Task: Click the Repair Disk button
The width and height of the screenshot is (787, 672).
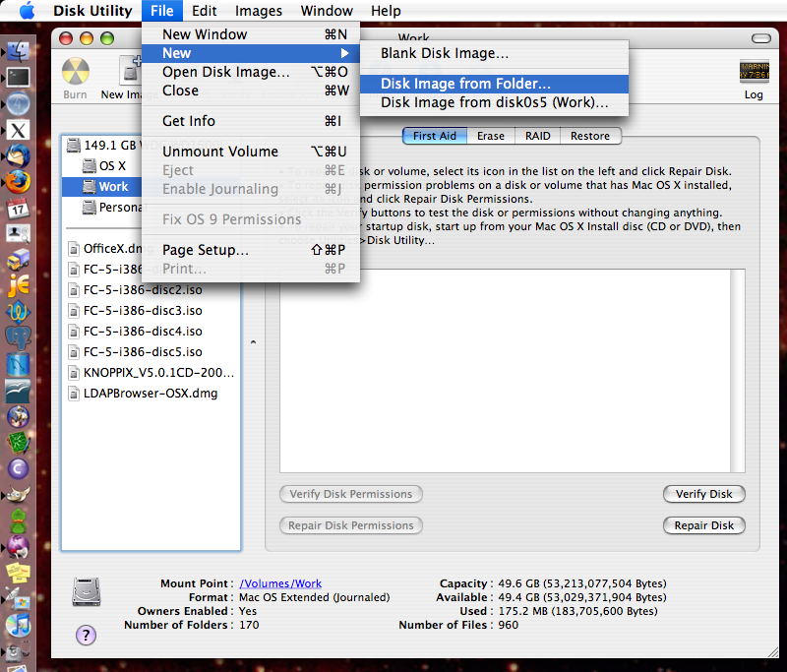Action: 703,525
